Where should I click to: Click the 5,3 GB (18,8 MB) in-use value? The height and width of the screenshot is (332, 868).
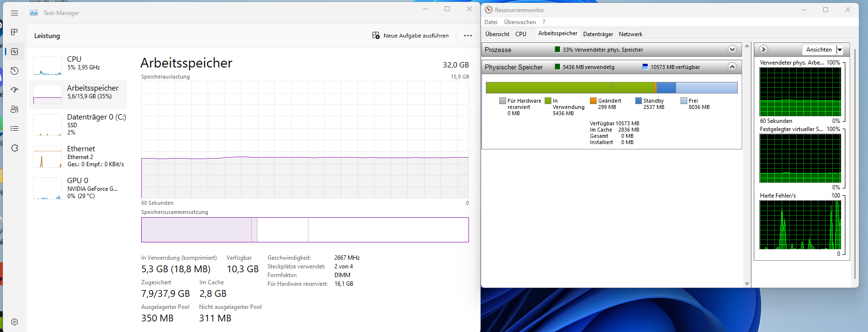pos(176,269)
